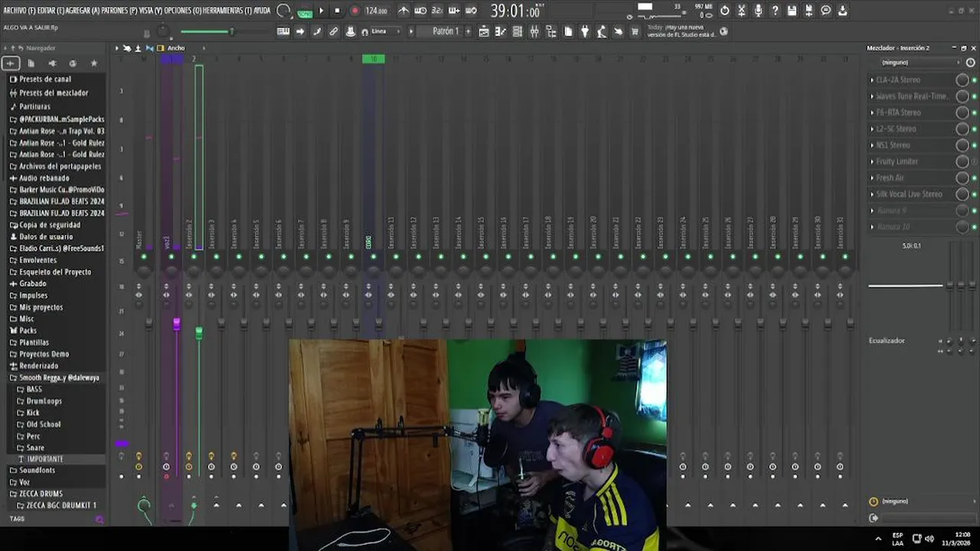Open the Línea snap dropdown
The height and width of the screenshot is (551, 980).
[384, 31]
